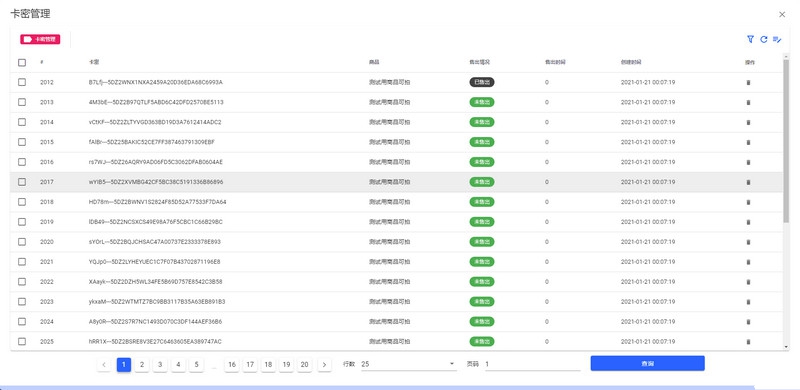Select row 2024 checkbox

(22, 321)
